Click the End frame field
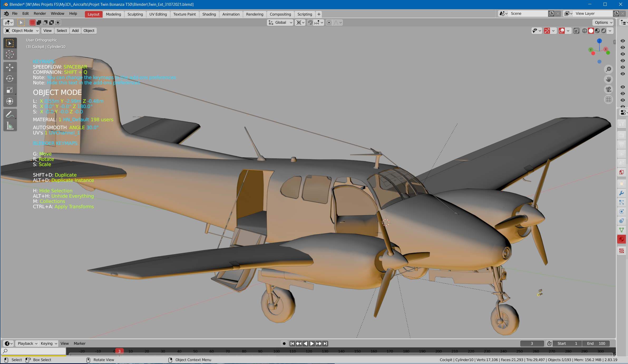 pyautogui.click(x=596, y=343)
